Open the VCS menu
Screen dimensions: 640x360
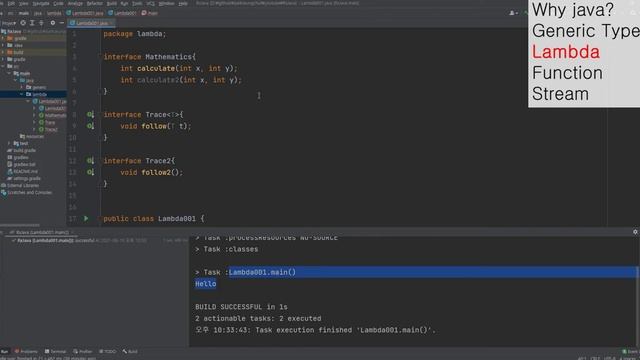pyautogui.click(x=151, y=3)
